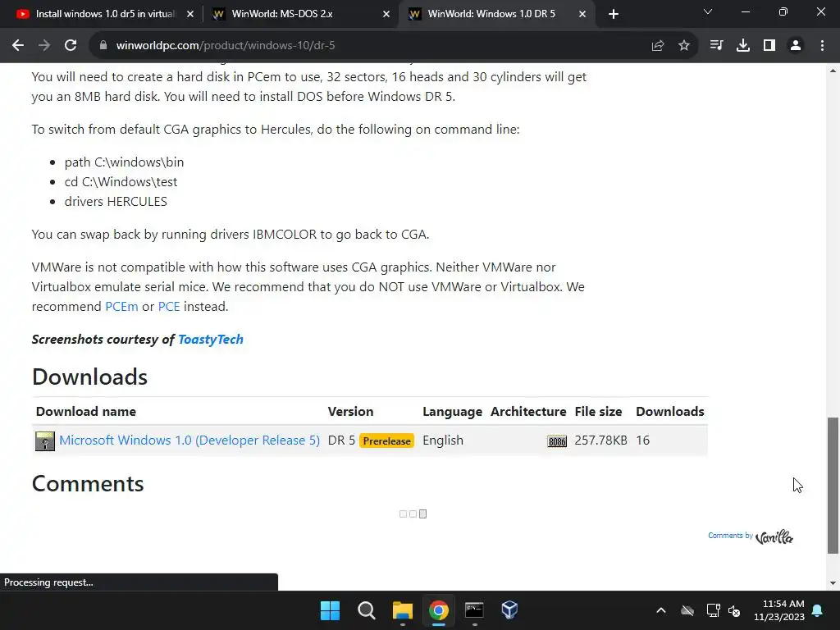Go back to the previous page

(x=18, y=46)
